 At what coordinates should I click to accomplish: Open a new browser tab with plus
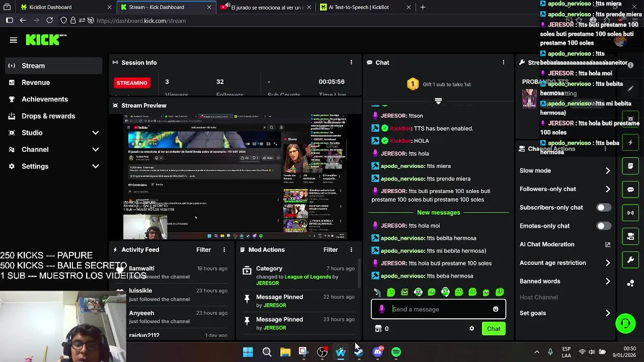[x=423, y=7]
